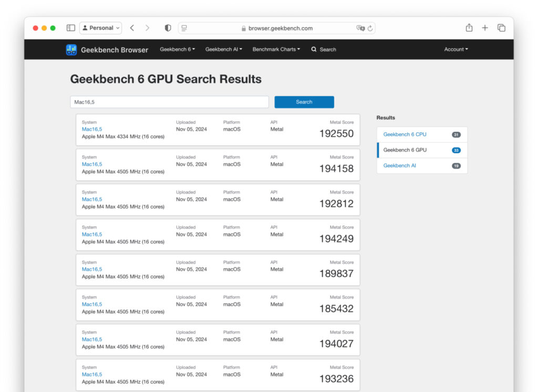
Task: Click the Mac16,5 search query field
Action: point(170,102)
